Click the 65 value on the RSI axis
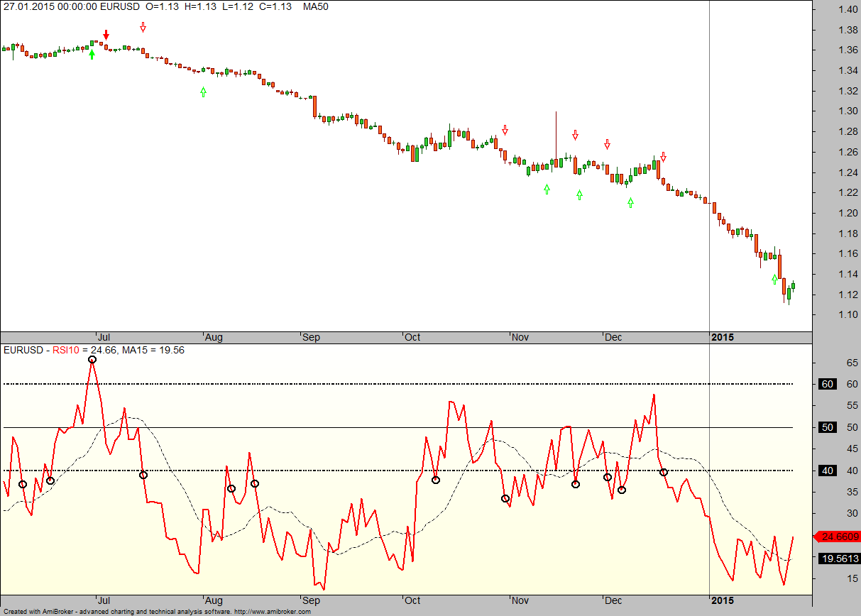The width and height of the screenshot is (861, 616). pos(852,363)
